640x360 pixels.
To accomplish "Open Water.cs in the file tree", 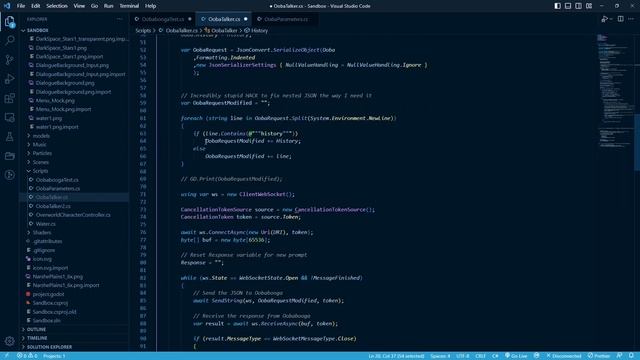I will 46,224.
